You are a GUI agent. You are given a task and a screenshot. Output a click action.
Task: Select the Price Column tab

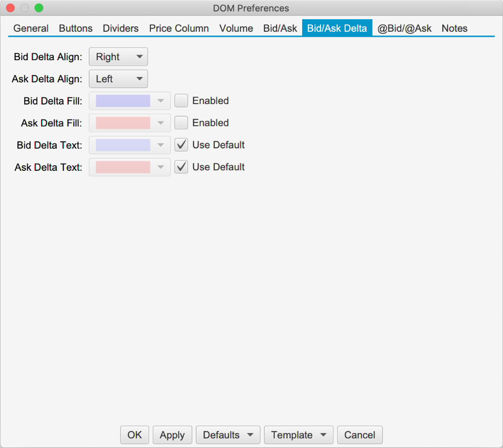179,28
